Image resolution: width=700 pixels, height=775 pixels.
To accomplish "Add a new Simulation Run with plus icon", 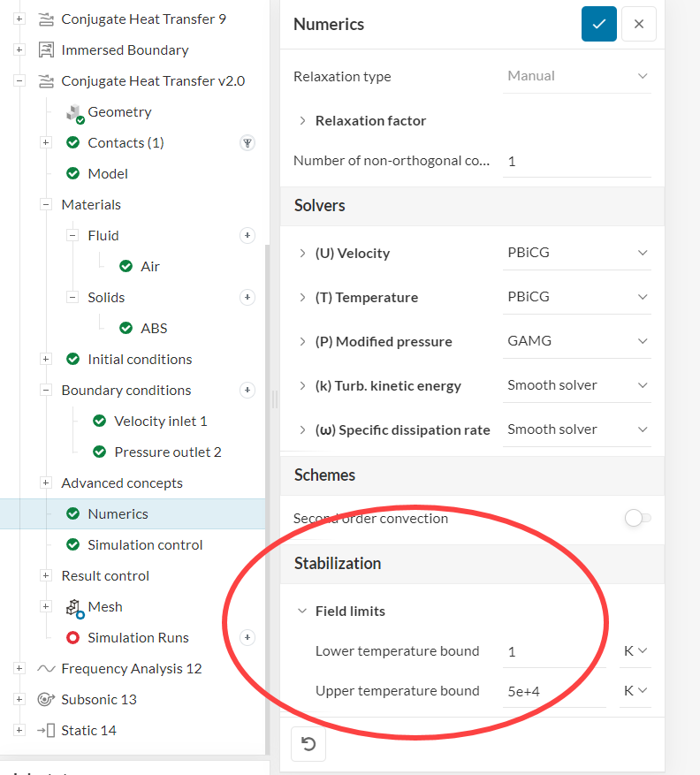I will pos(247,637).
